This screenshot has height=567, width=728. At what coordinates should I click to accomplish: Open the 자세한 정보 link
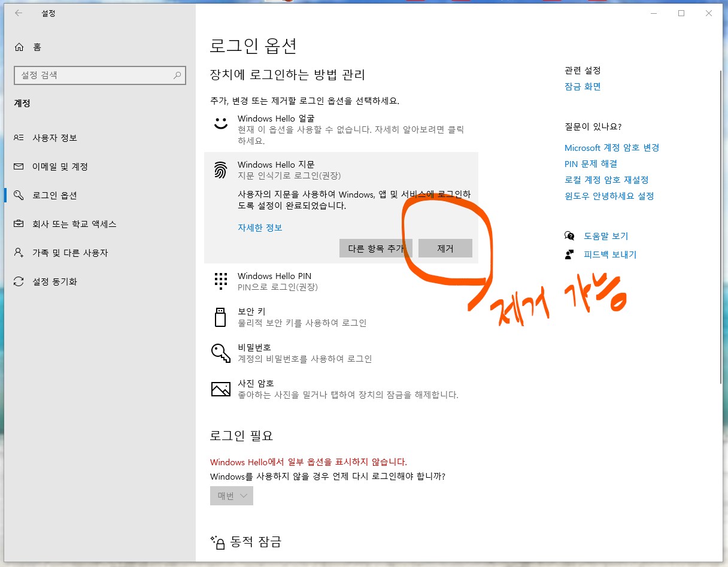[260, 228]
